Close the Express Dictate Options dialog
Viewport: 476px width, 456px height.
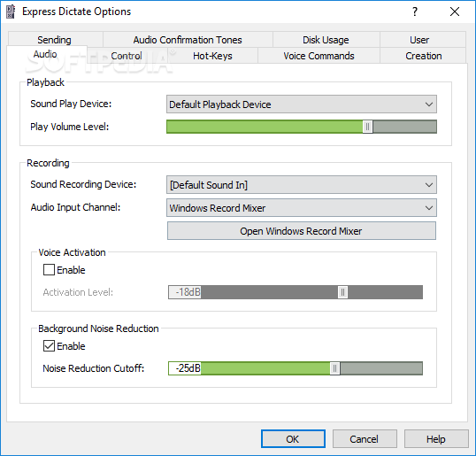coord(455,12)
